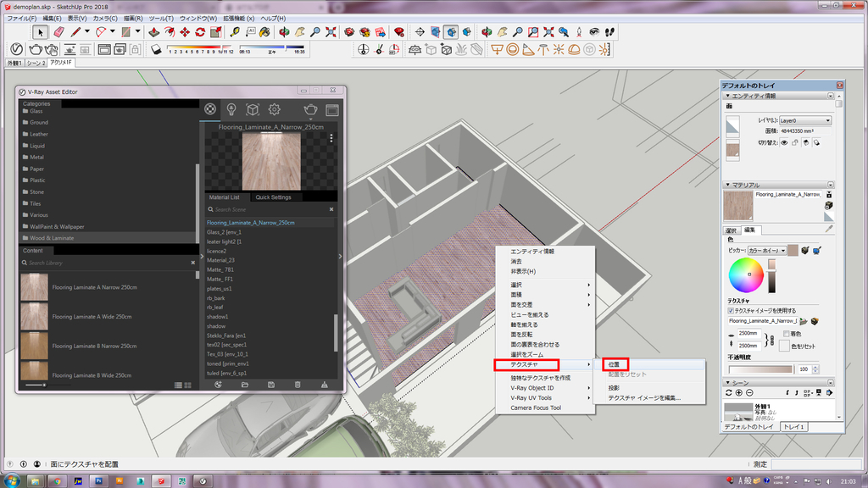Toggle hidden eye icon in Entity Info
Image resolution: width=868 pixels, height=488 pixels.
784,142
